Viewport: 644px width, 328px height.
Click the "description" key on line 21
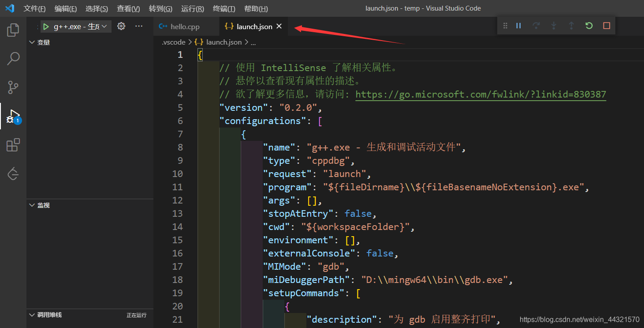click(342, 320)
